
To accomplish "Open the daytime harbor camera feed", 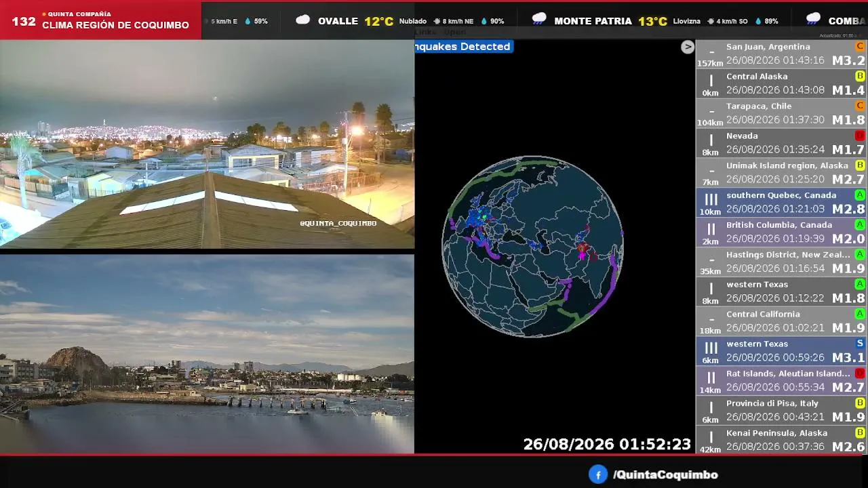I will [x=207, y=354].
